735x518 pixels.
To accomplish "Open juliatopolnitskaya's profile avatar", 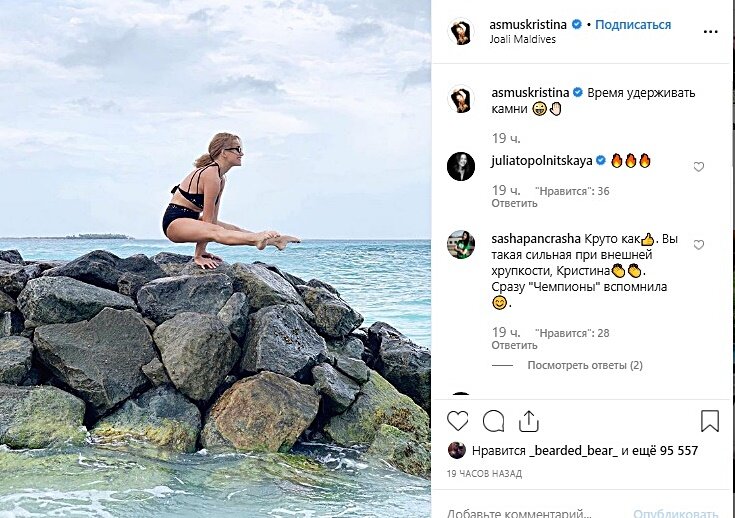I will 460,167.
